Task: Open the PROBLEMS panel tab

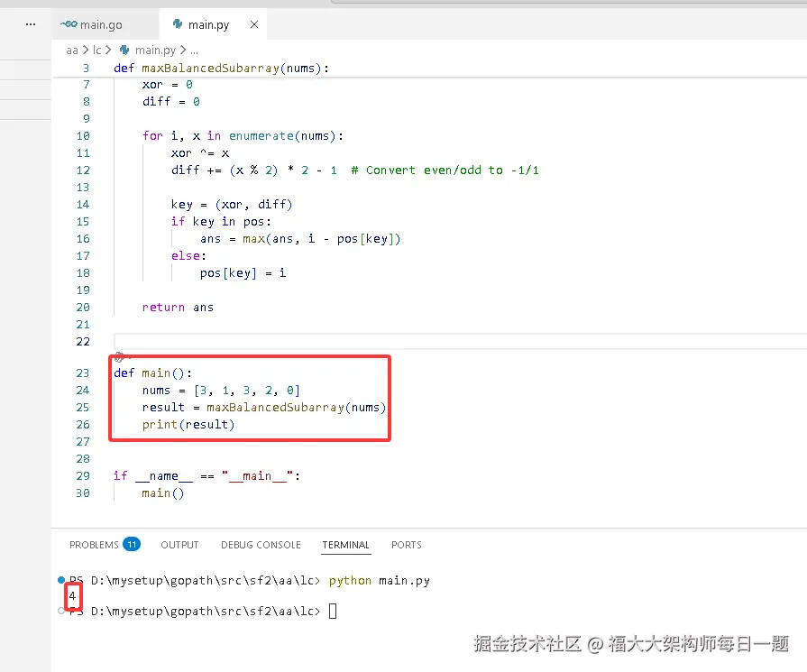Action: (x=94, y=545)
